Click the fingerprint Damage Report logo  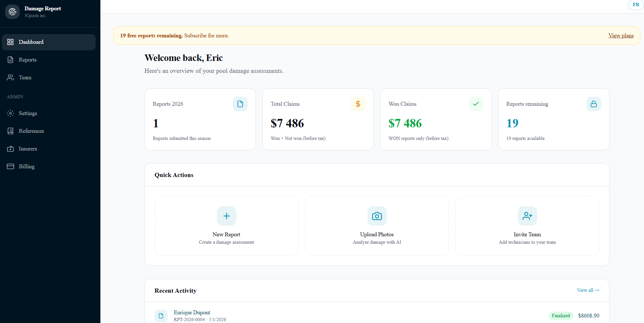click(x=12, y=12)
